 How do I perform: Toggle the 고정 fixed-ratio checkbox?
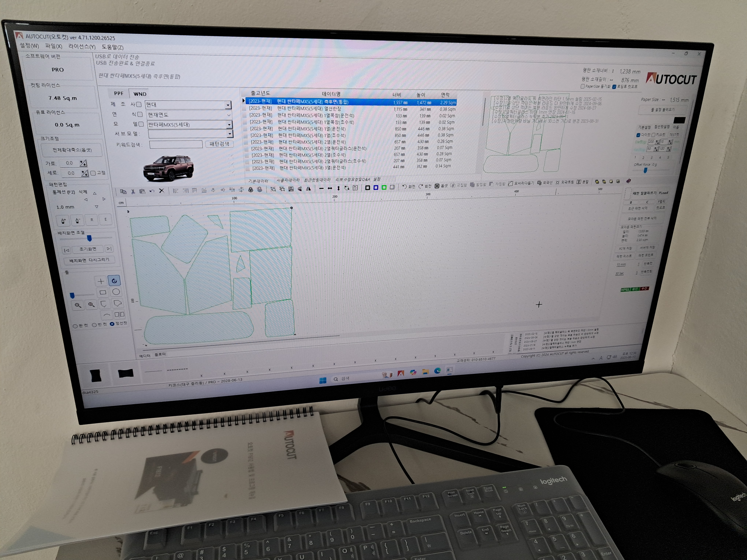point(93,173)
